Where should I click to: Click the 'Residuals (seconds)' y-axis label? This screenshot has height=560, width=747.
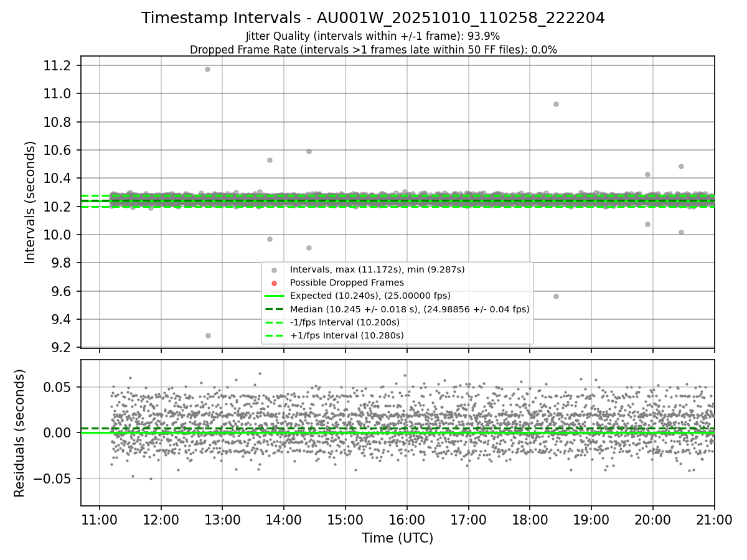(x=19, y=433)
